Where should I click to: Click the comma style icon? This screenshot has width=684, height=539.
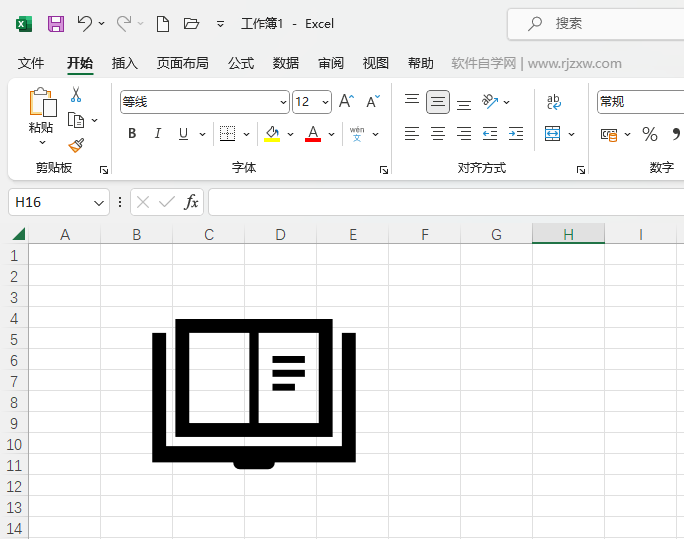[677, 134]
